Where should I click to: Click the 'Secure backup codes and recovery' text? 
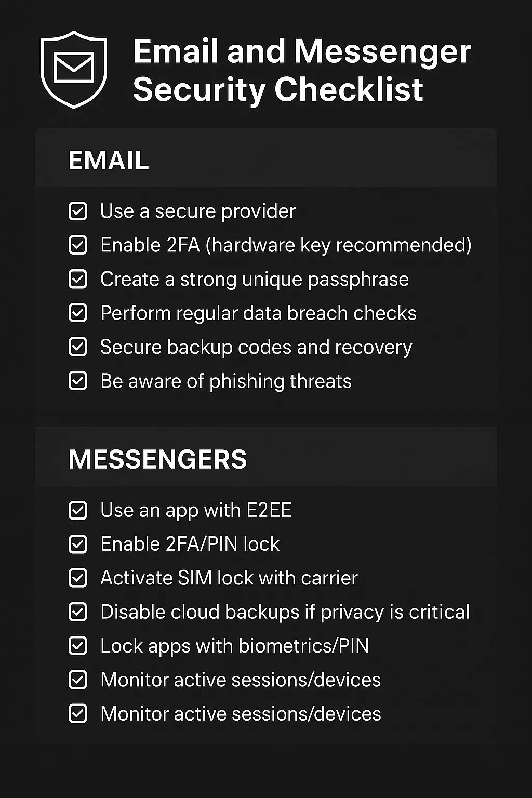click(x=256, y=347)
